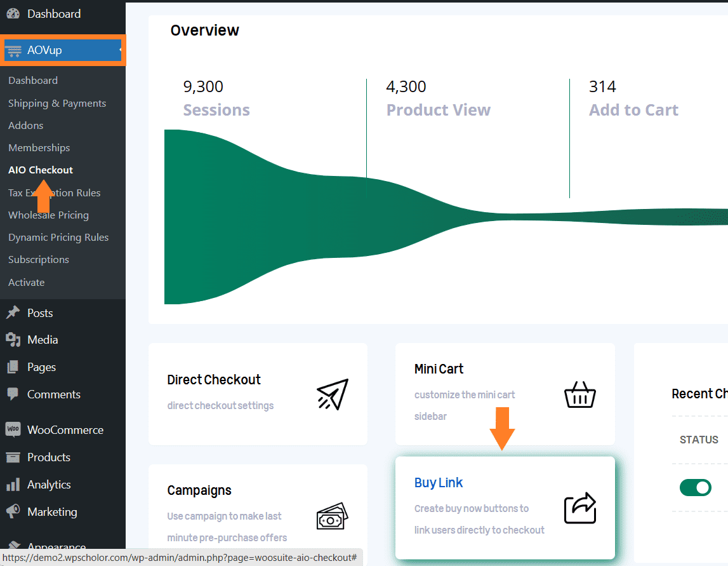Click the Mini Cart basket icon
This screenshot has width=728, height=566.
pyautogui.click(x=580, y=394)
